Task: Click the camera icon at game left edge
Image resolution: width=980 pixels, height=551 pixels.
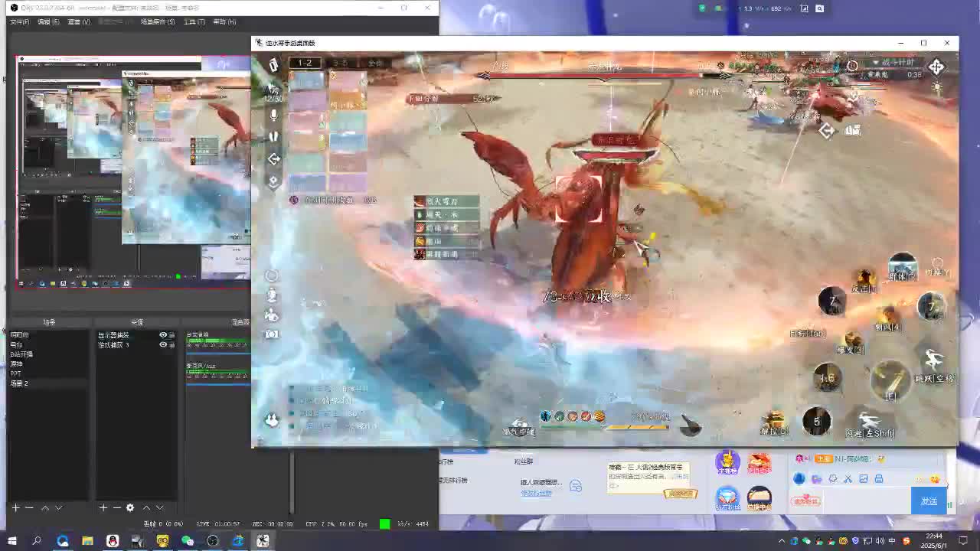Action: 272,334
